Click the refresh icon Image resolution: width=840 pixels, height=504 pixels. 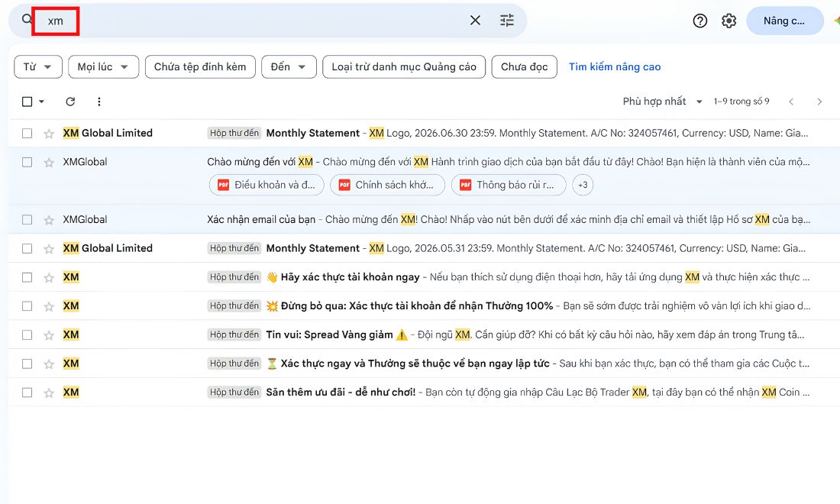coord(70,102)
